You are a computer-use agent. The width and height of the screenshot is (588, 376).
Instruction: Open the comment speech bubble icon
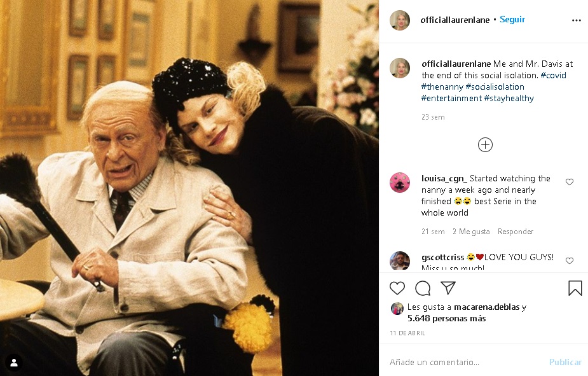click(x=423, y=288)
